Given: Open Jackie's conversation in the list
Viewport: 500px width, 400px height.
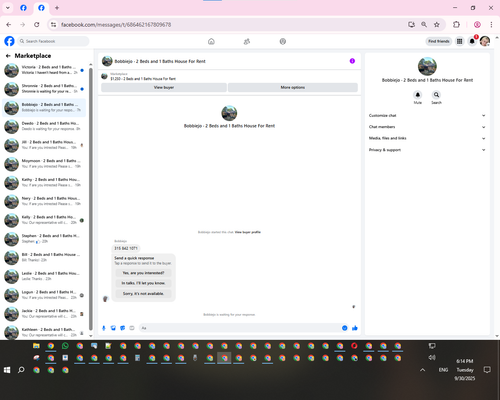Looking at the screenshot, I should [x=44, y=314].
